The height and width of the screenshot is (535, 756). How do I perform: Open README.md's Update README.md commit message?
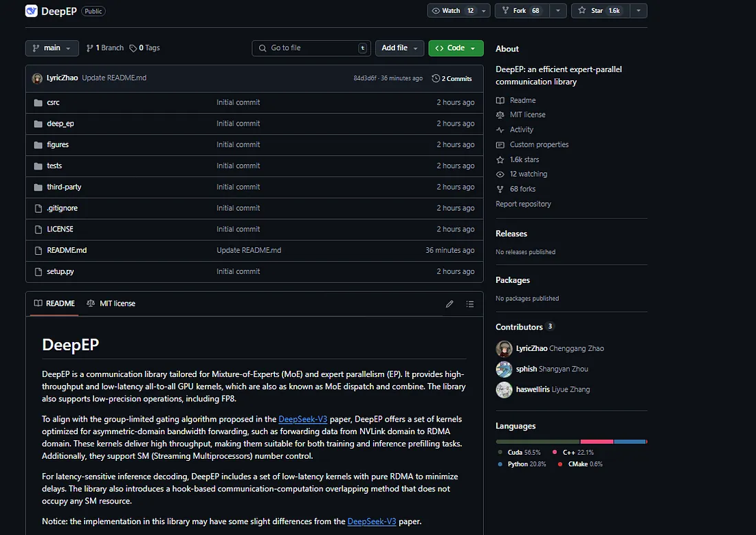[x=249, y=251]
